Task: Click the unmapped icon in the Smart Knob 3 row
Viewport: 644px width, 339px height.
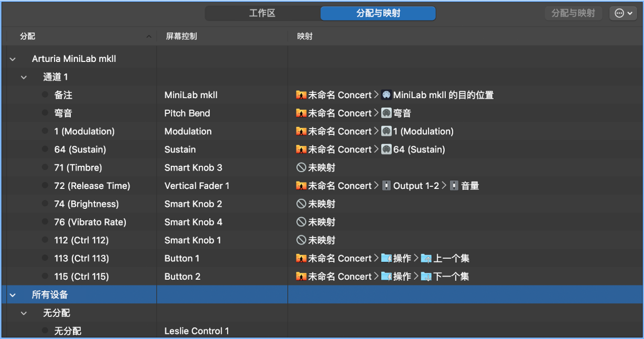Action: (301, 168)
